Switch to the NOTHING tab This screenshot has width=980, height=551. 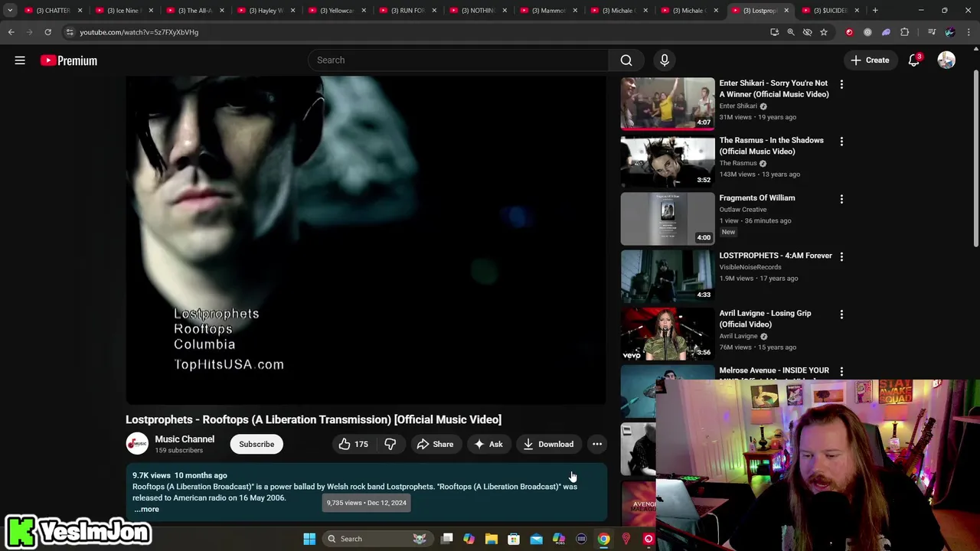(478, 10)
